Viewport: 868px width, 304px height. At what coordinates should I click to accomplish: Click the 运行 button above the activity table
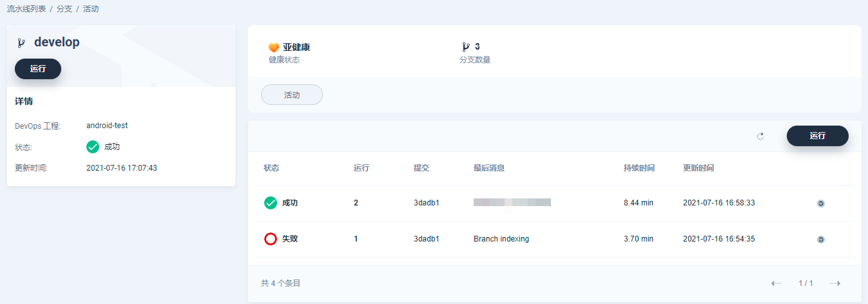[818, 136]
